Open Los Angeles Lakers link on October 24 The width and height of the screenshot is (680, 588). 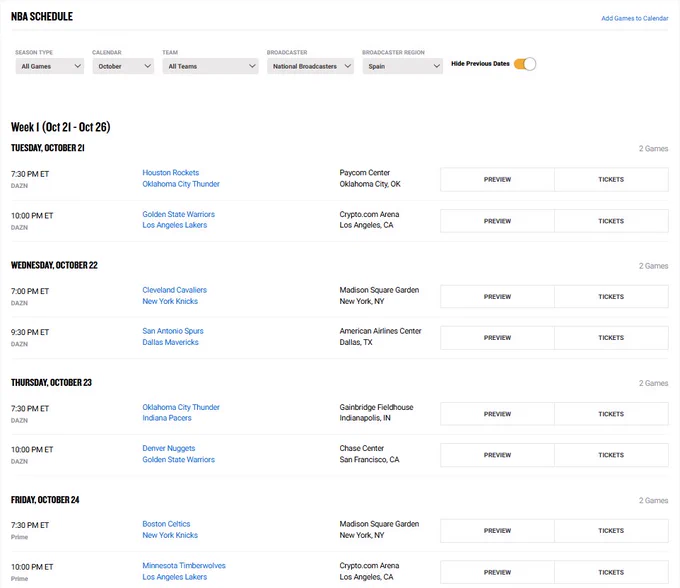pyautogui.click(x=174, y=577)
